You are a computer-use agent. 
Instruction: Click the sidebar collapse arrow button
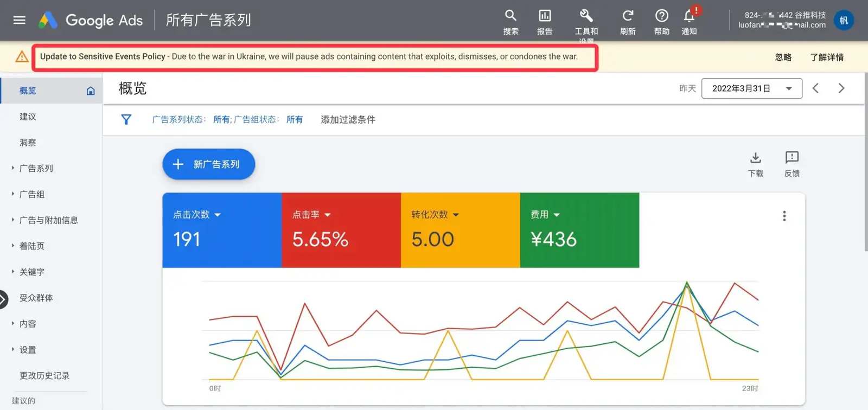[3, 299]
